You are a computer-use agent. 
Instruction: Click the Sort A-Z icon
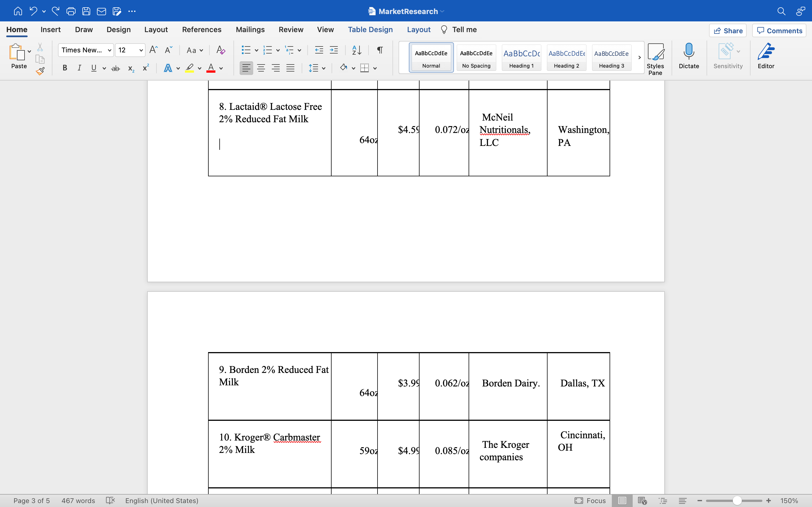point(356,50)
